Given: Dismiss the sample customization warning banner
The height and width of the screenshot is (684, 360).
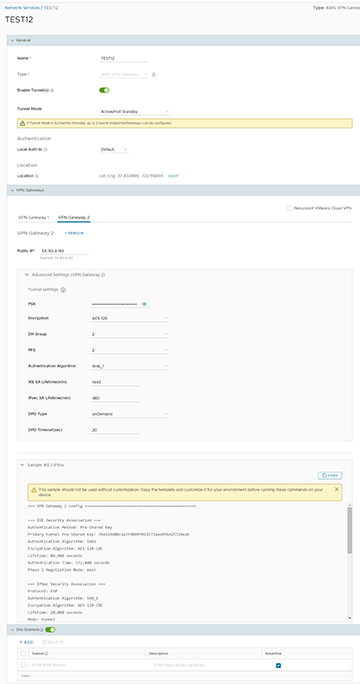Looking at the screenshot, I should 336,489.
